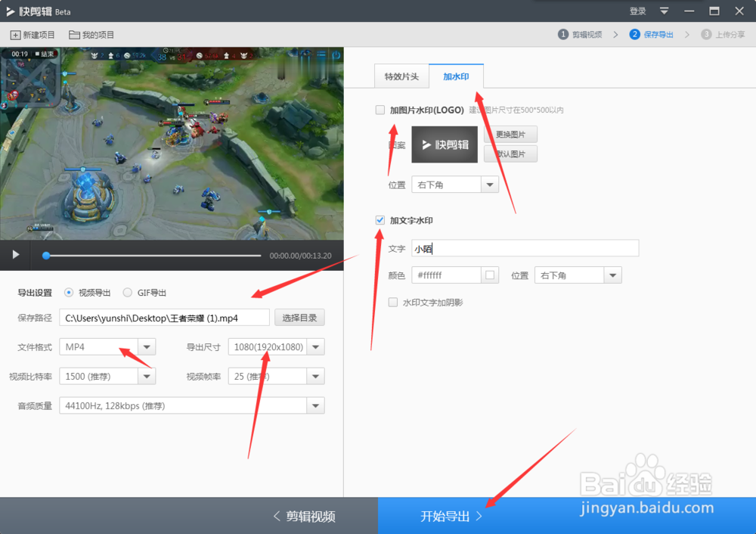
Task: Click the step 3 上传分享 indicator
Action: click(723, 34)
